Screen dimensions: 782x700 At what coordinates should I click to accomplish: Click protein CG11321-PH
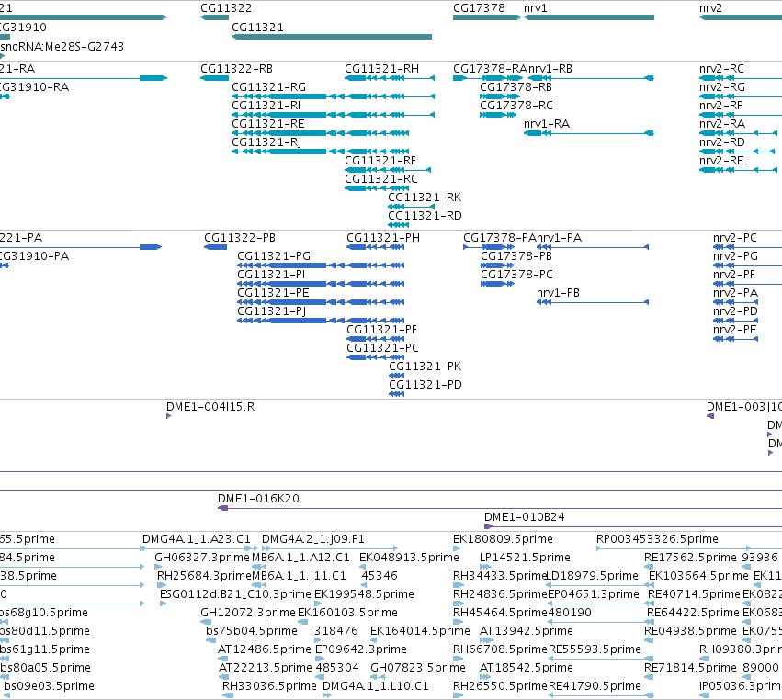(383, 238)
